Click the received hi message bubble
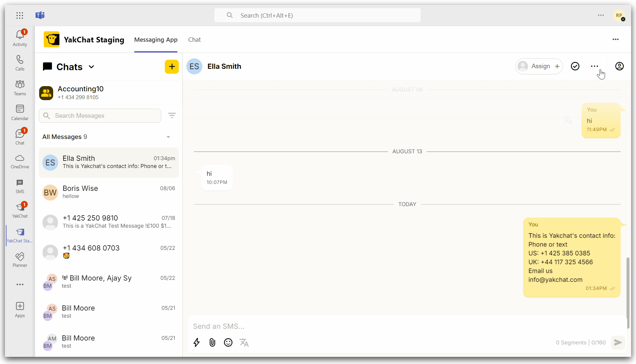The height and width of the screenshot is (364, 636). coord(217,177)
